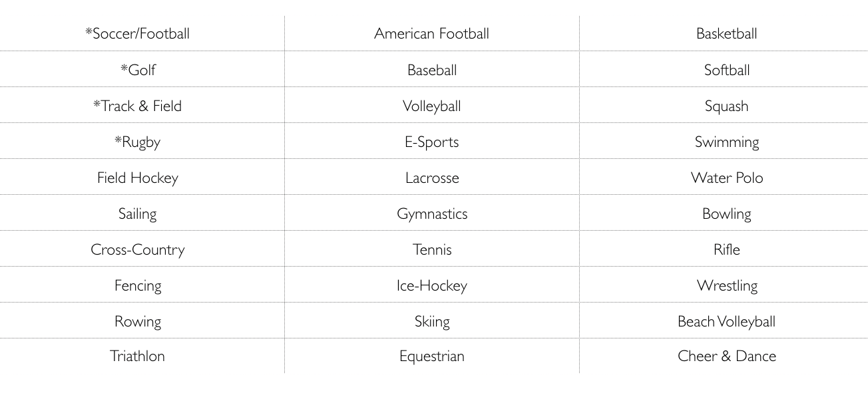Open the Cross-Country entry

tap(137, 249)
